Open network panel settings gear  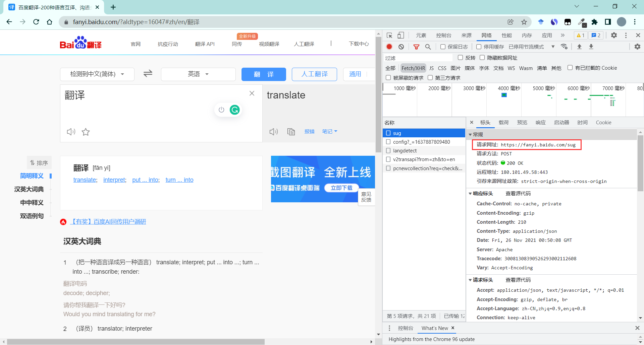click(637, 47)
